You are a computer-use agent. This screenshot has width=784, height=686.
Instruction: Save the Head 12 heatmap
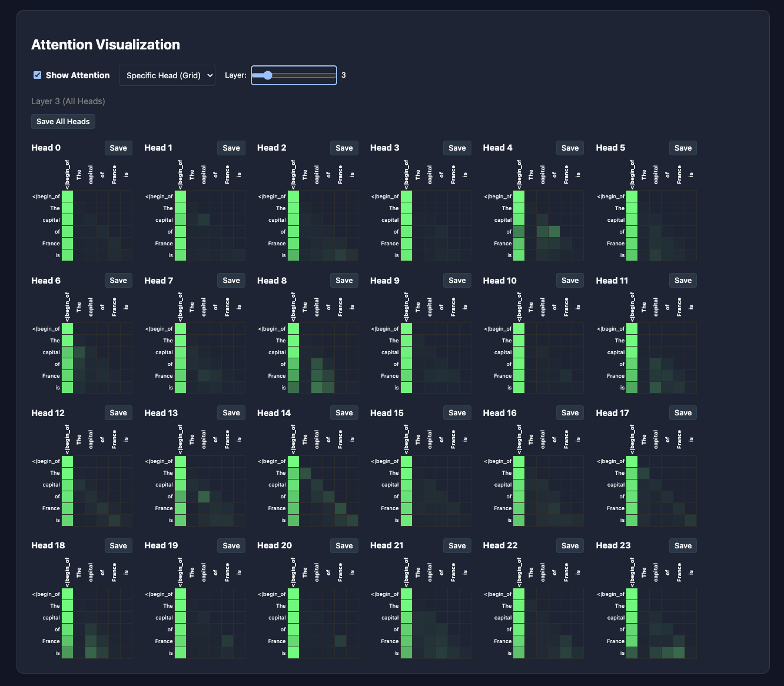118,413
